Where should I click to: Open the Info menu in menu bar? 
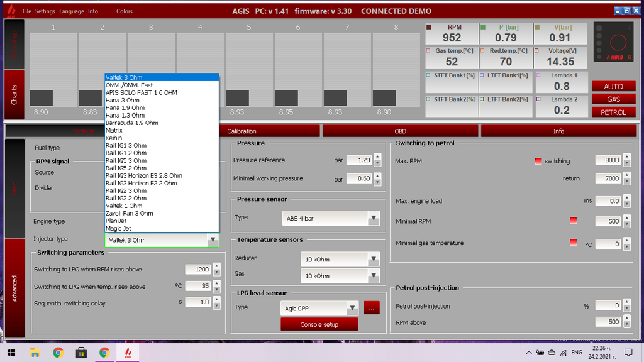[93, 11]
